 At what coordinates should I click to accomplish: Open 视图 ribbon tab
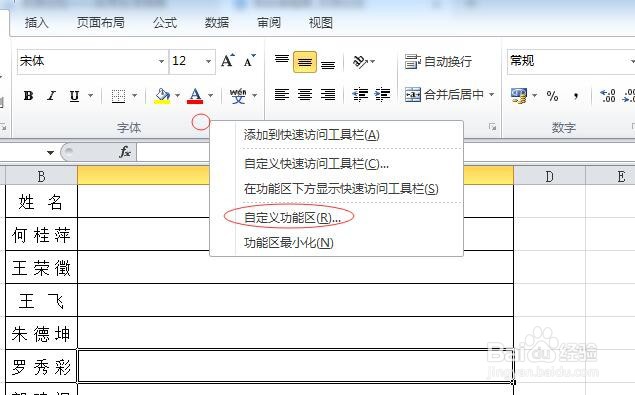click(x=320, y=22)
